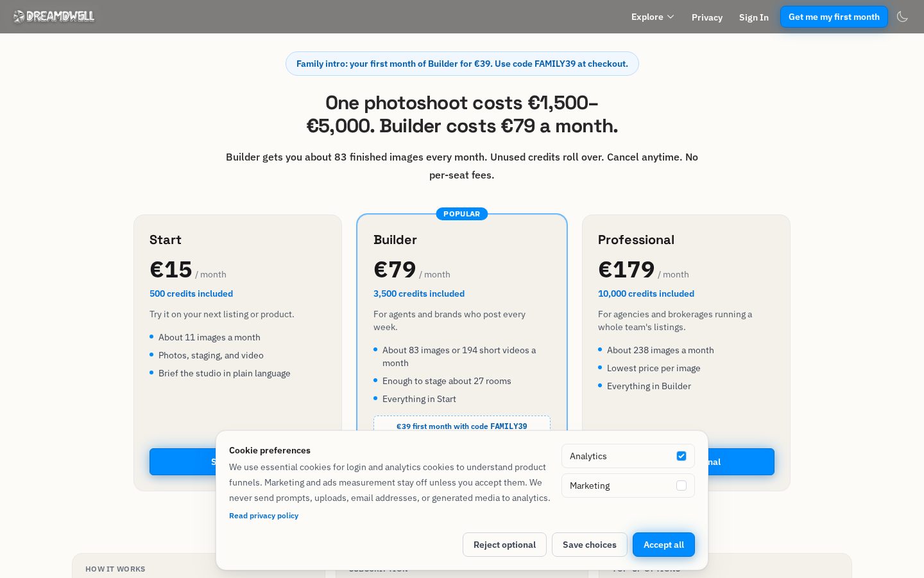
Task: Click '500 credits included' text
Action: click(191, 293)
